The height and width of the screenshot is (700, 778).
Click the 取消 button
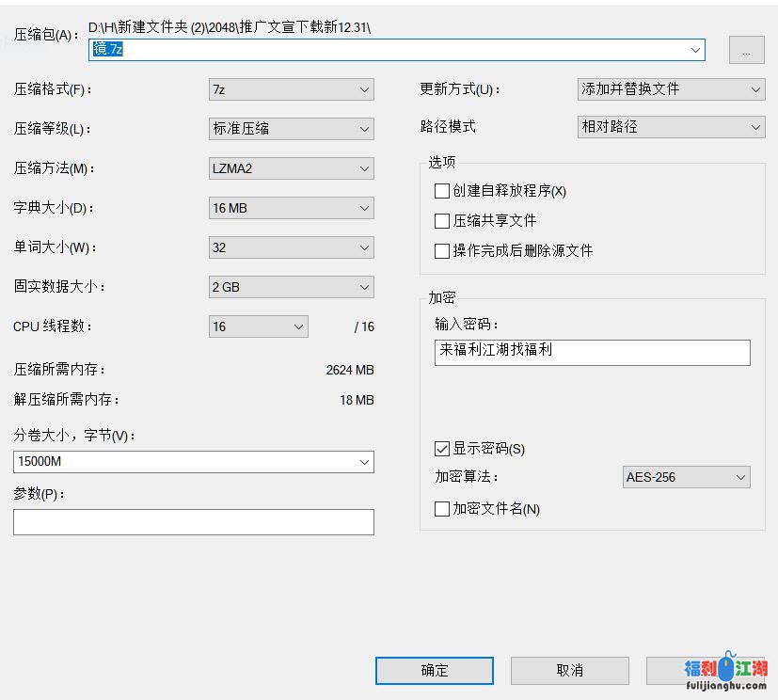pyautogui.click(x=569, y=670)
